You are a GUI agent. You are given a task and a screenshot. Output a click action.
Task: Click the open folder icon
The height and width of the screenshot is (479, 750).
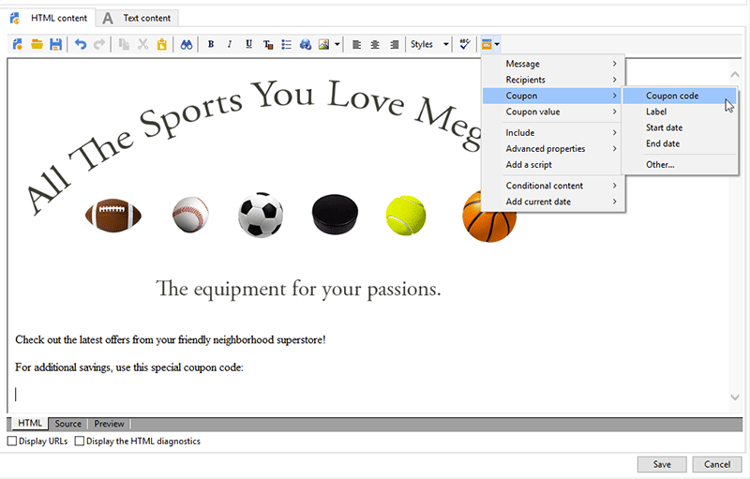(37, 44)
